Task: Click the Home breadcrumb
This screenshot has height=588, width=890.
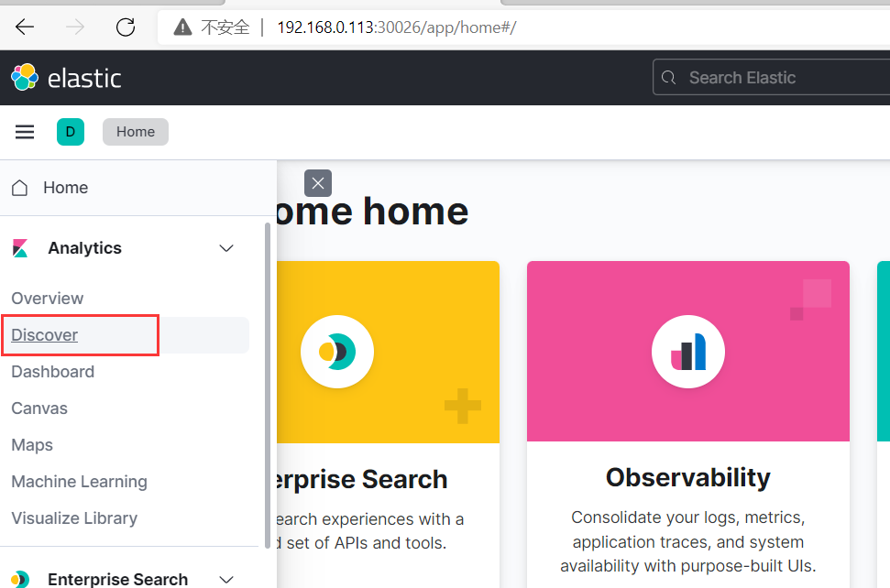Action: tap(135, 132)
